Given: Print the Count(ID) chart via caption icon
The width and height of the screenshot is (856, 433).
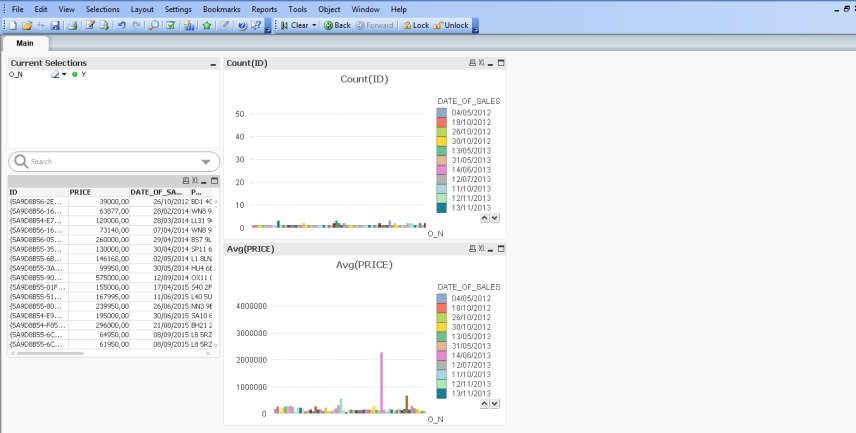Looking at the screenshot, I should pos(472,63).
